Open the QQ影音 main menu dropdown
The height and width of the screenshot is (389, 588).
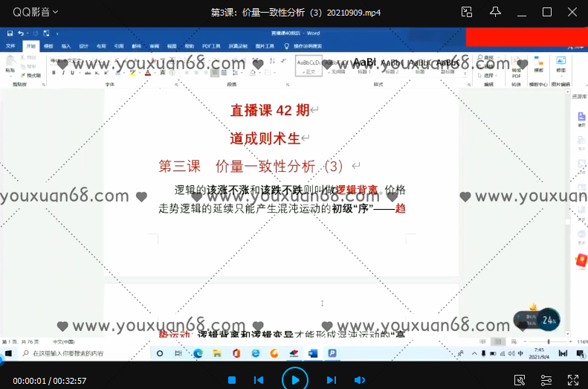[x=36, y=12]
